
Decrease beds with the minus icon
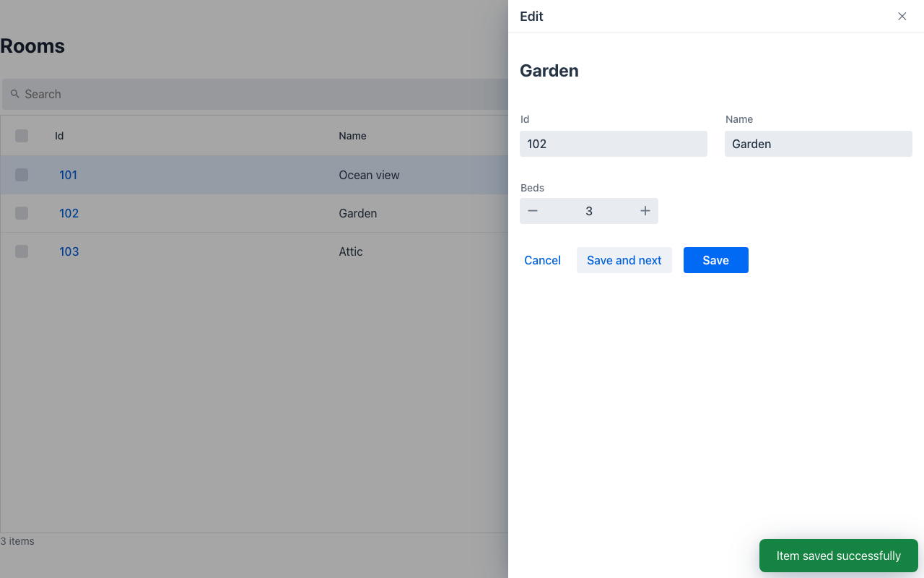pos(533,211)
